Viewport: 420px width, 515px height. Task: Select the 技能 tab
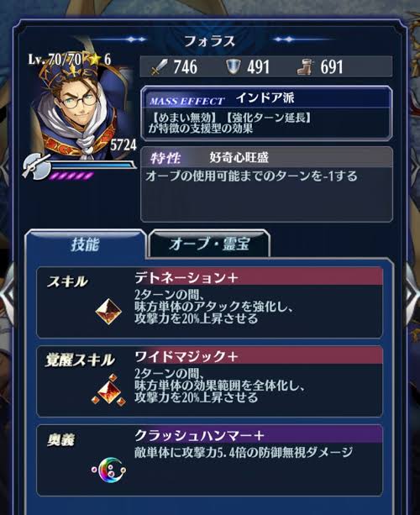pyautogui.click(x=86, y=244)
